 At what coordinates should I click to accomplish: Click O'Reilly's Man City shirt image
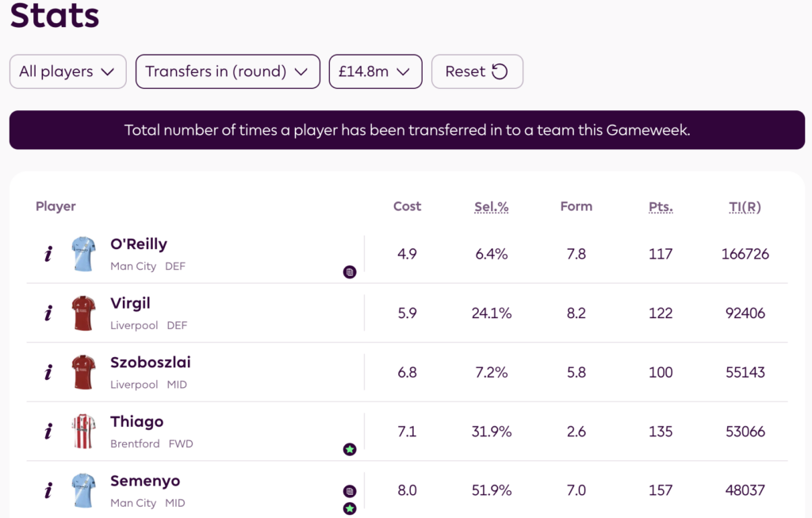point(83,254)
